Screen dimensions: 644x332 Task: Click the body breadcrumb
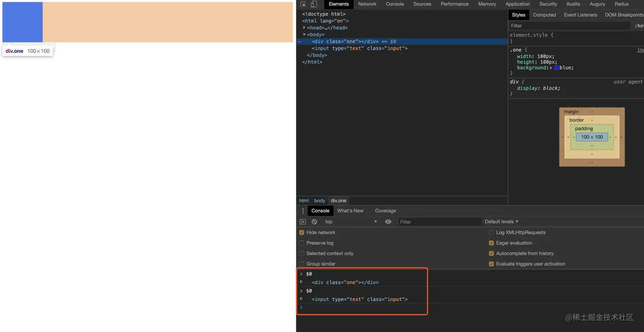[x=319, y=201]
